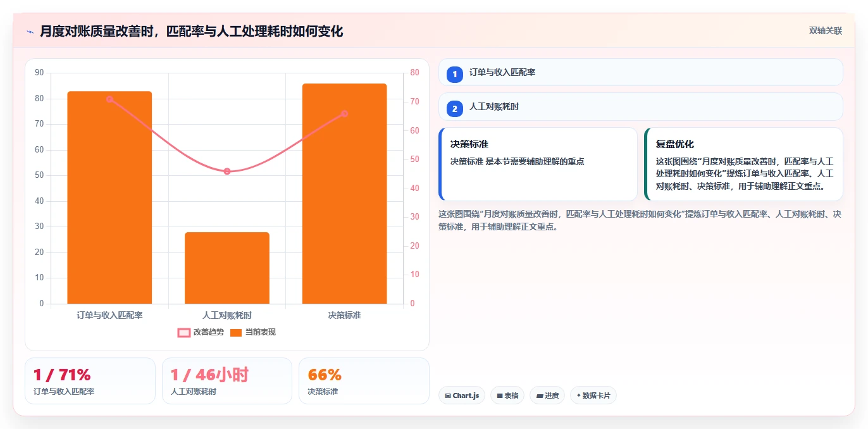Click the summary paragraph below the cards
This screenshot has height=429, width=868.
click(x=640, y=220)
